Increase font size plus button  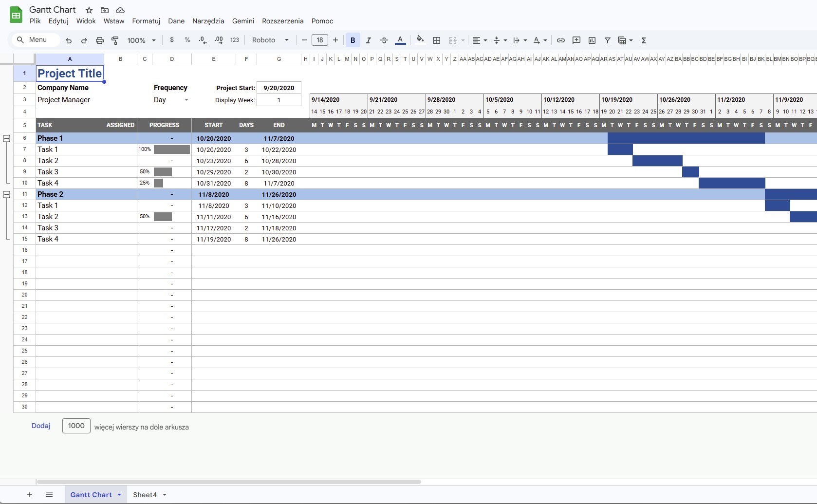pyautogui.click(x=335, y=40)
